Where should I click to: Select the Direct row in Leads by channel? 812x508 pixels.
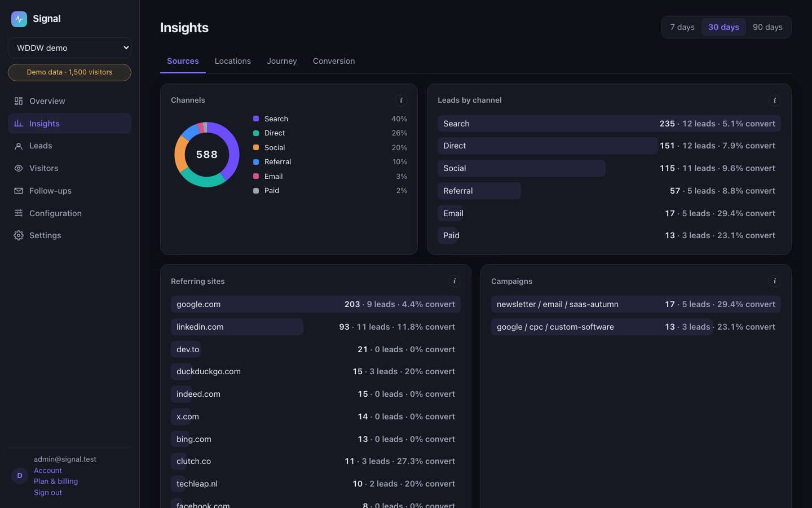tap(609, 146)
